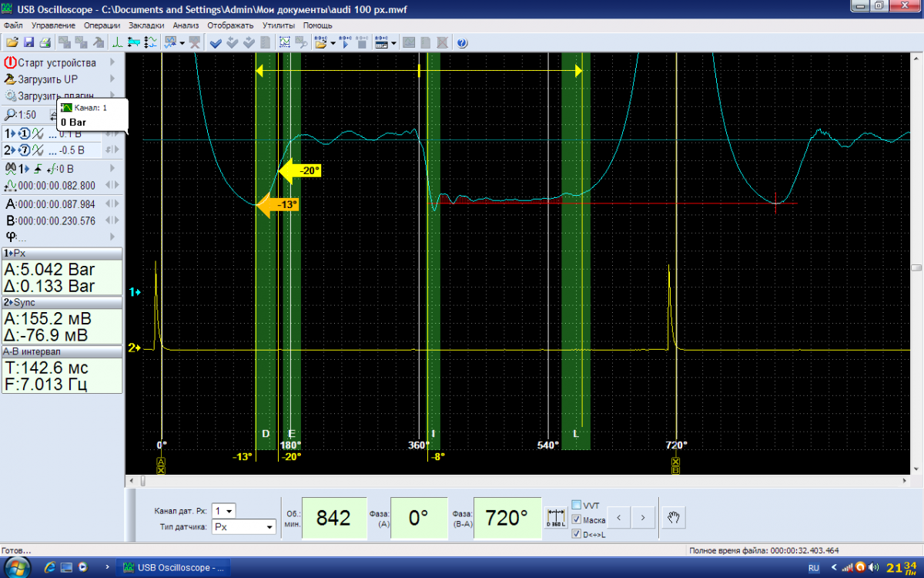Open the Файл menu
This screenshot has width=924, height=578.
pyautogui.click(x=12, y=25)
